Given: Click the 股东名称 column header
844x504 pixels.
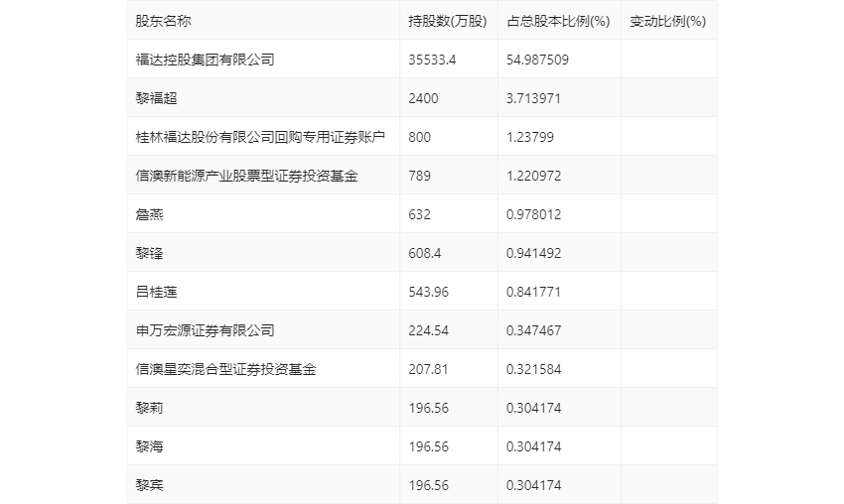Looking at the screenshot, I should pyautogui.click(x=163, y=21).
